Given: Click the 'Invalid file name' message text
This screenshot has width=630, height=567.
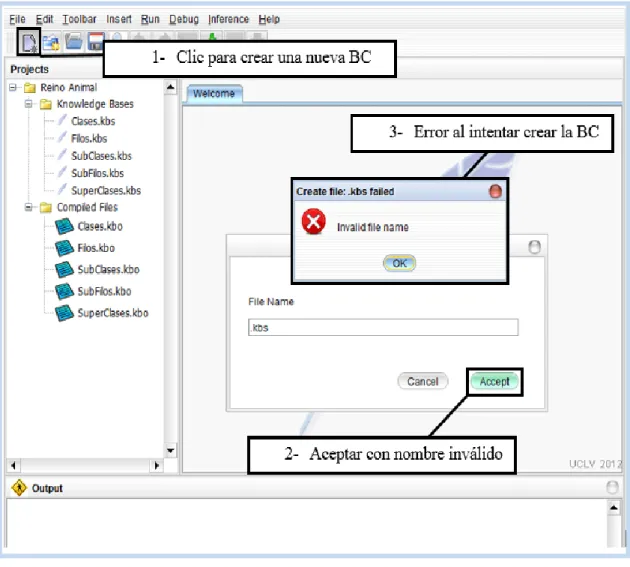Looking at the screenshot, I should (x=372, y=227).
